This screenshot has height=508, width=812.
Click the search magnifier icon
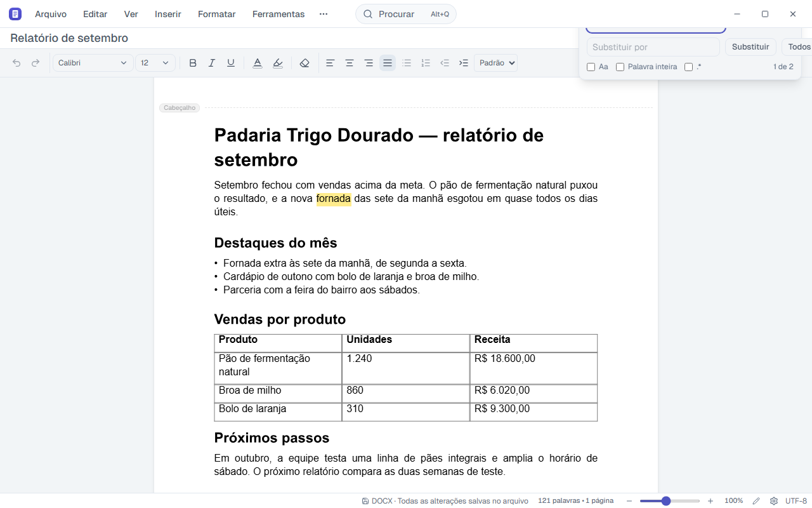pyautogui.click(x=368, y=14)
